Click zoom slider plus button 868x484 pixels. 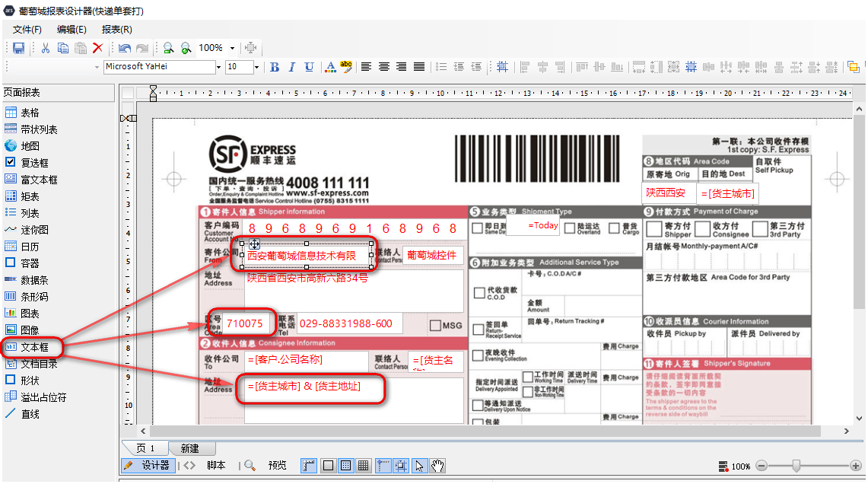pyautogui.click(x=856, y=466)
